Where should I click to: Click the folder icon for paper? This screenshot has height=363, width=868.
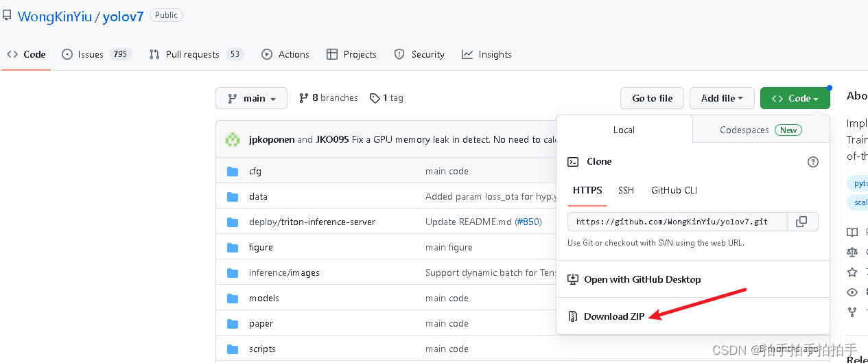233,323
